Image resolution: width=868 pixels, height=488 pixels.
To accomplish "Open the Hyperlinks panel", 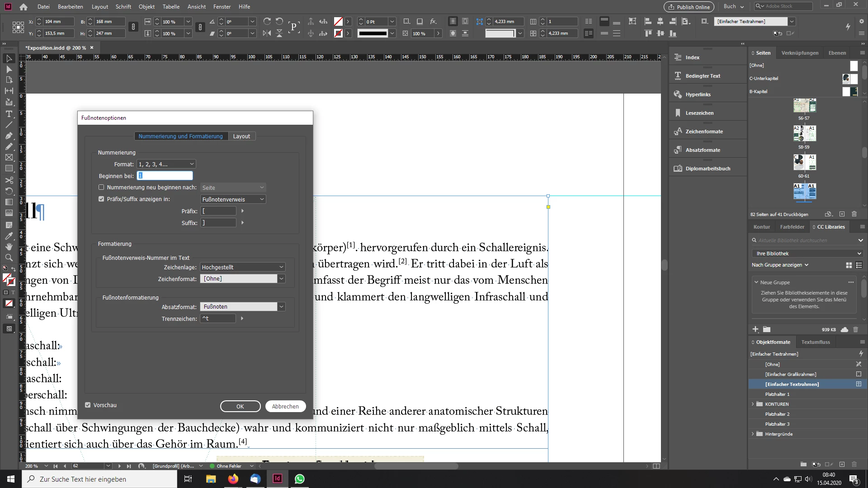I will coord(698,94).
